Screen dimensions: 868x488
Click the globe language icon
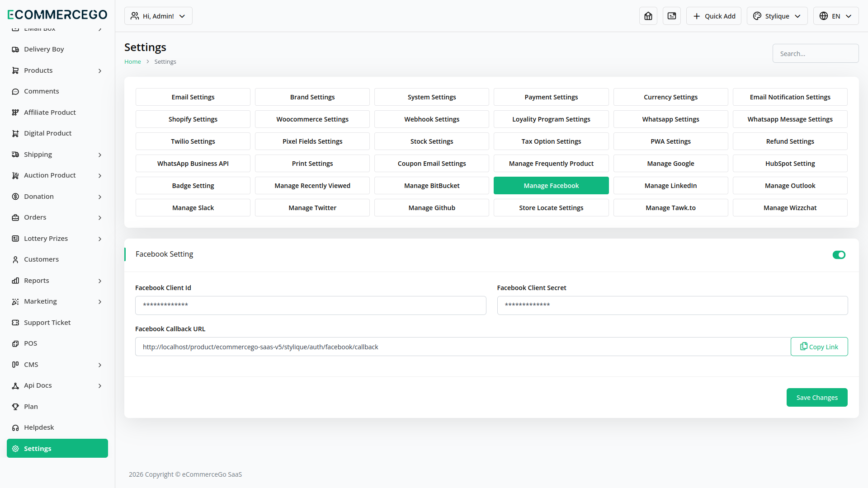click(x=824, y=16)
